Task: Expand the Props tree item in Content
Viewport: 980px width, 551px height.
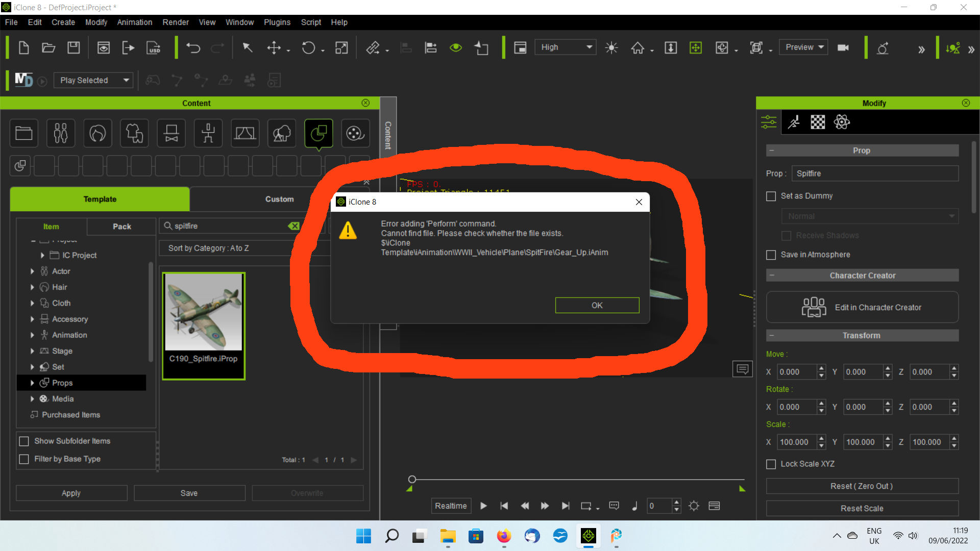Action: [32, 382]
